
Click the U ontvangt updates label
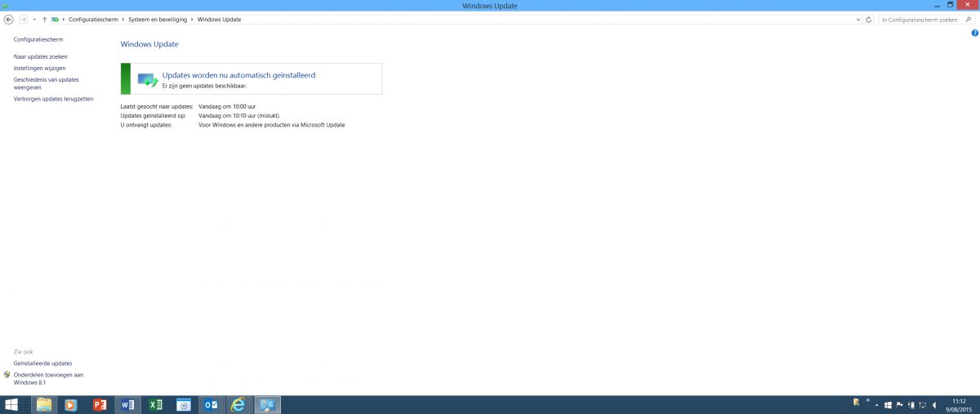pos(146,125)
